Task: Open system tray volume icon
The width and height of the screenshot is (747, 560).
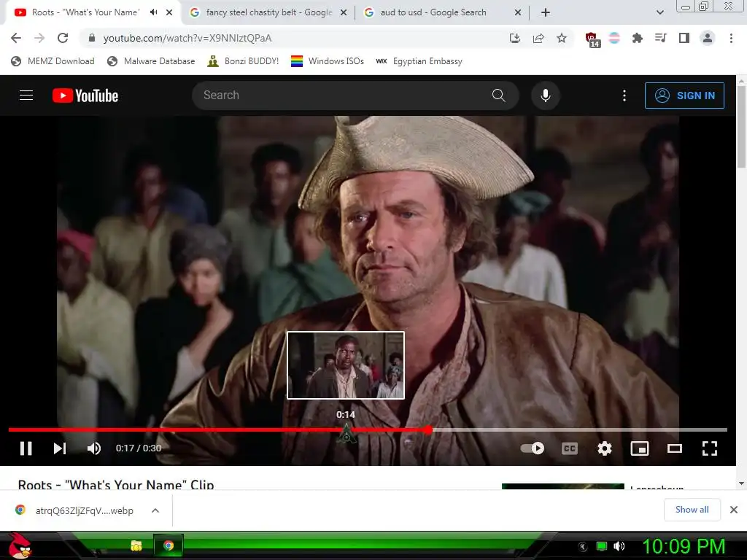Action: 619,546
